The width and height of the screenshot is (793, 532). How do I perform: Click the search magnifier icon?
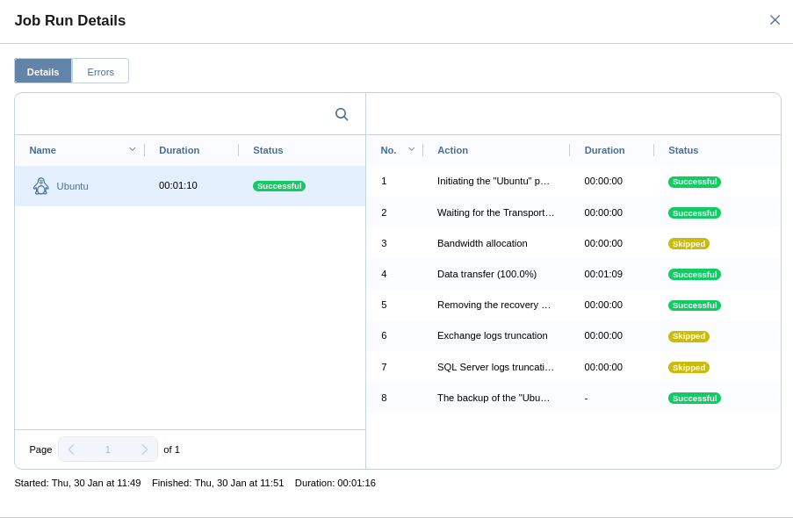tap(342, 114)
